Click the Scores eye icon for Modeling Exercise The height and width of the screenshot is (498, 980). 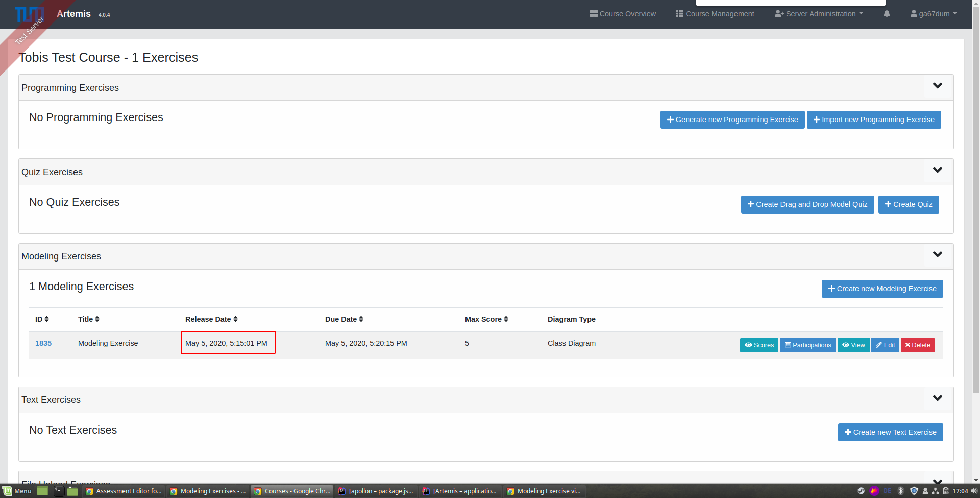748,345
